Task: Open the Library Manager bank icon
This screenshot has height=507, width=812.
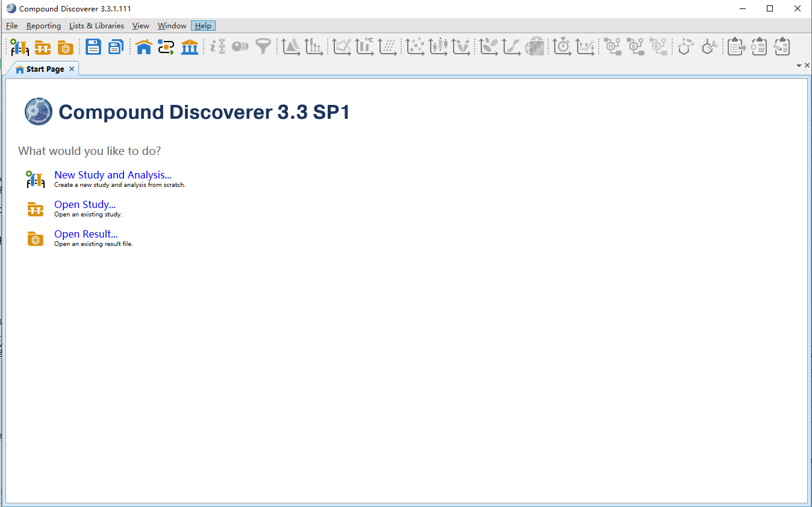Action: coord(190,46)
